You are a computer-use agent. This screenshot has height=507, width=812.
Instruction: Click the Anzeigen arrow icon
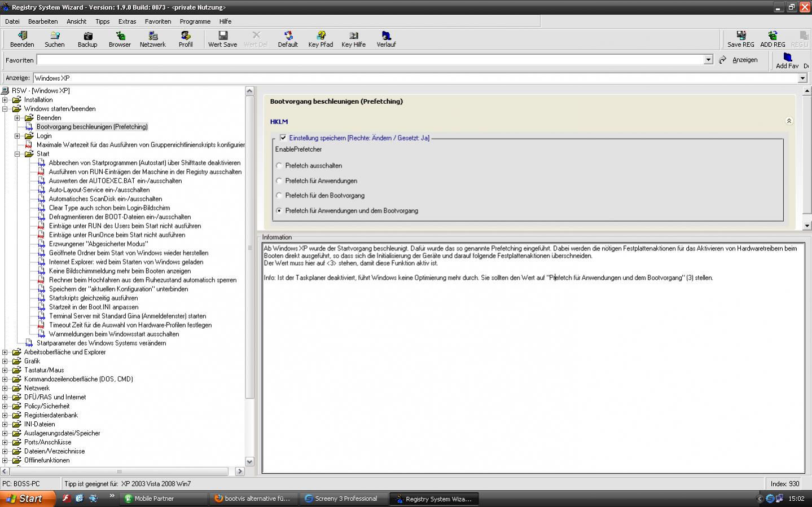(x=723, y=60)
